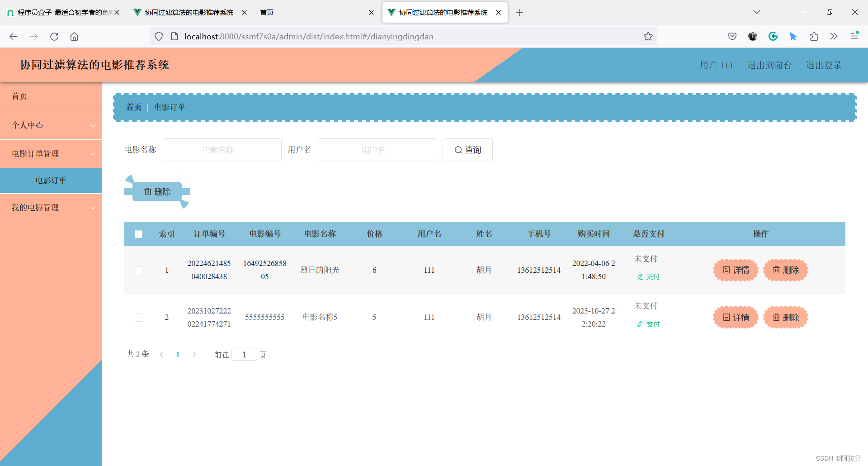Click the shield tracking protection icon
Viewport: 868px width, 466px height.
tap(159, 37)
